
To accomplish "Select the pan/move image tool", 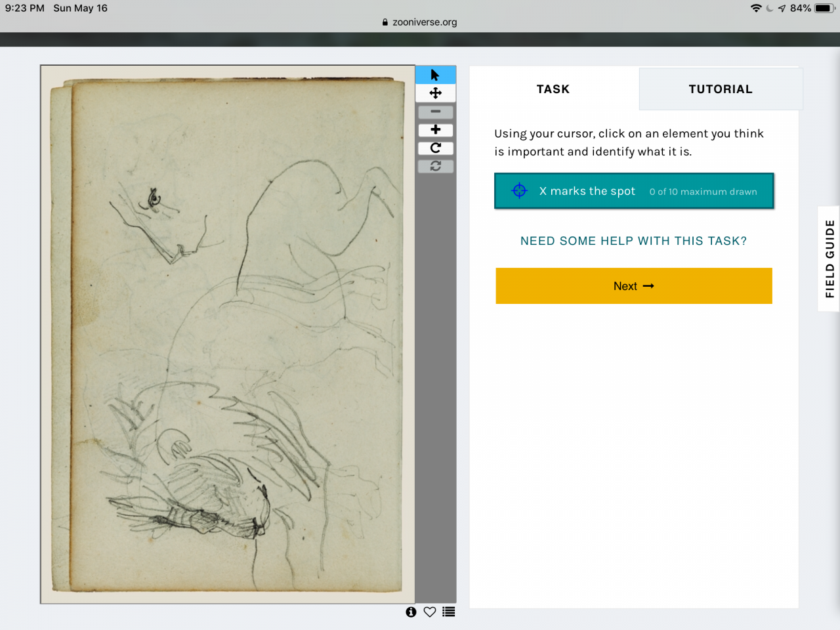I will pyautogui.click(x=435, y=93).
